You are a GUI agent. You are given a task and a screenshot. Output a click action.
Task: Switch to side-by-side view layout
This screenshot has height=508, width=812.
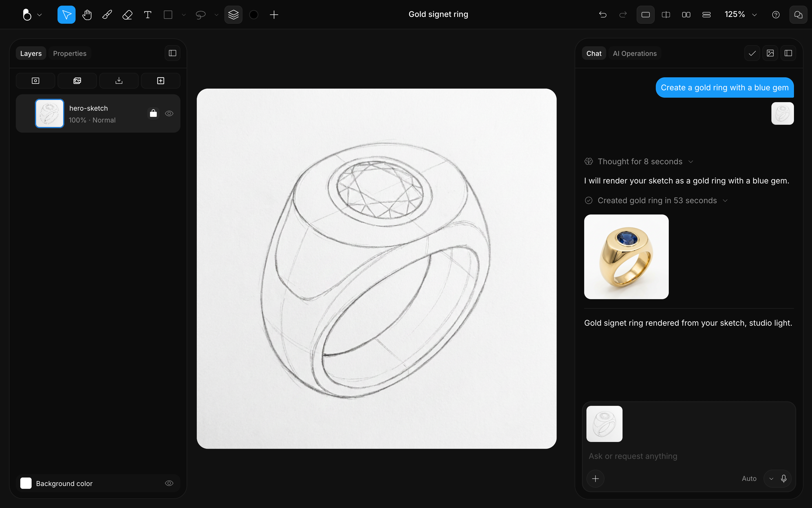[x=686, y=15]
